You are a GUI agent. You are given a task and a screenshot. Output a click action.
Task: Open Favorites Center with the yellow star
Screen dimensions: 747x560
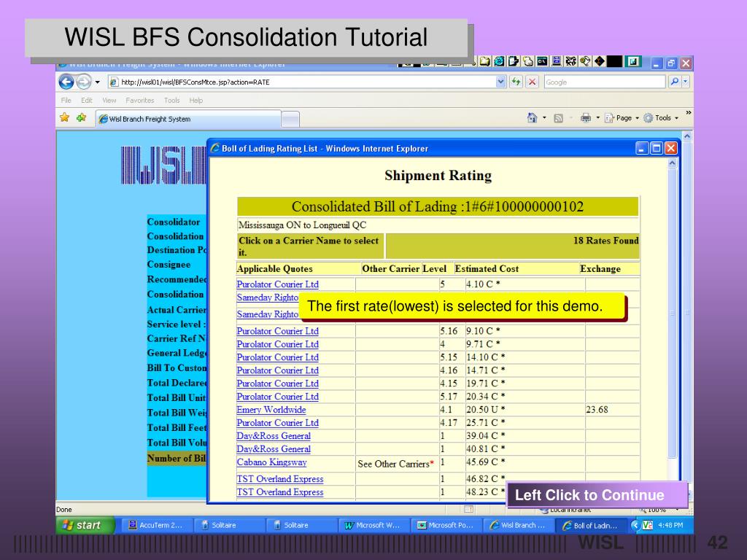point(65,117)
